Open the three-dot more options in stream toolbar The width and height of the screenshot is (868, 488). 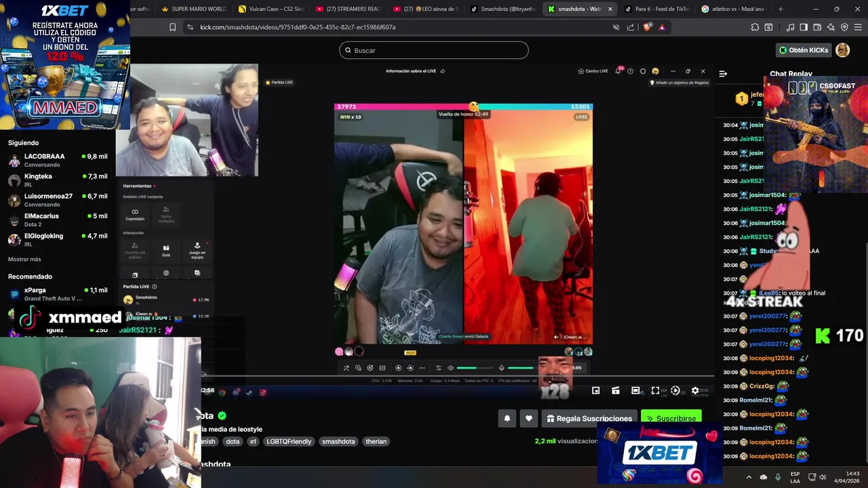click(422, 368)
